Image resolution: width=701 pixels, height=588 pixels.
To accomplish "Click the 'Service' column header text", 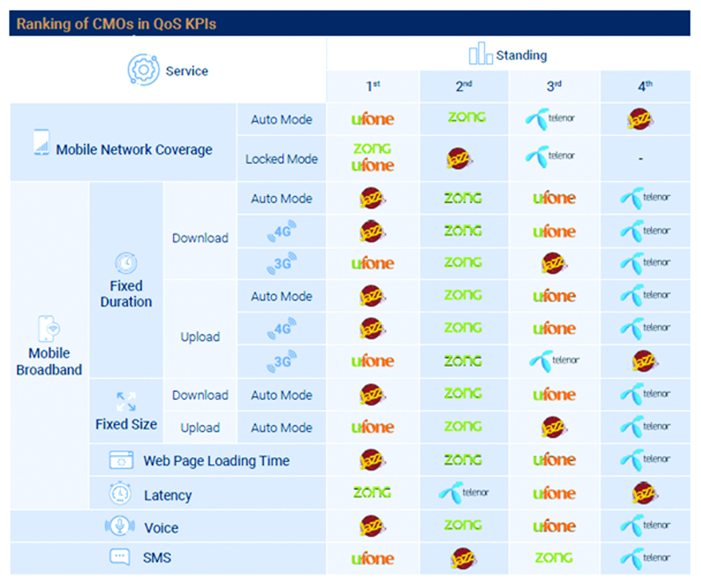I will click(187, 71).
